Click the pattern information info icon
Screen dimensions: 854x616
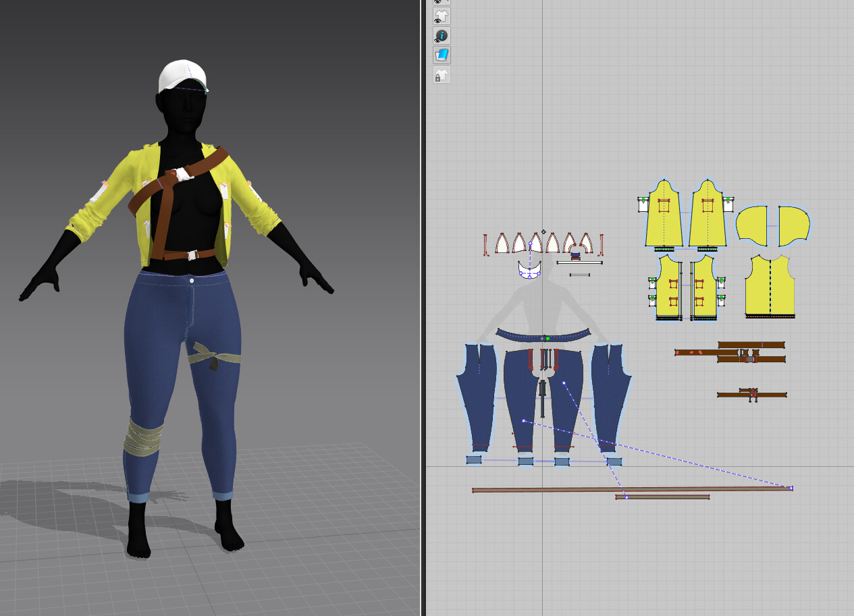[x=443, y=34]
